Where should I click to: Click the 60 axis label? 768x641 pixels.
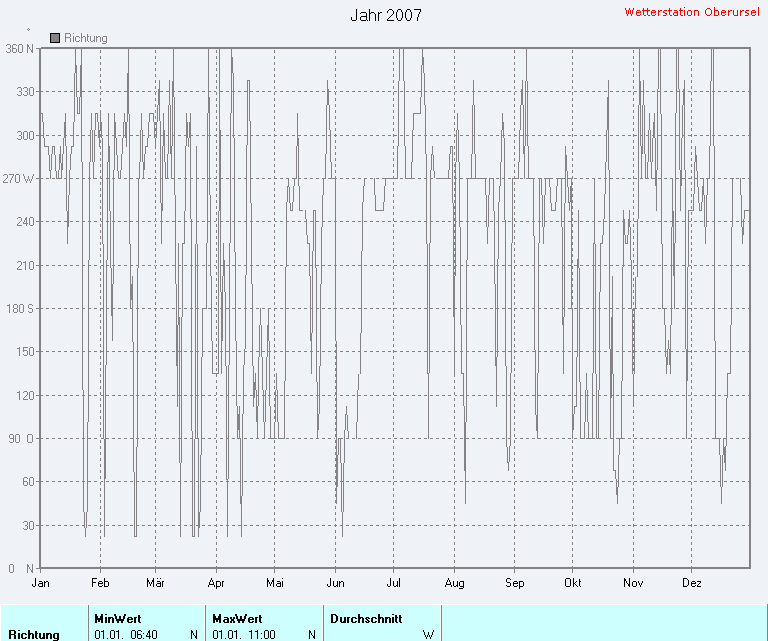tap(28, 482)
